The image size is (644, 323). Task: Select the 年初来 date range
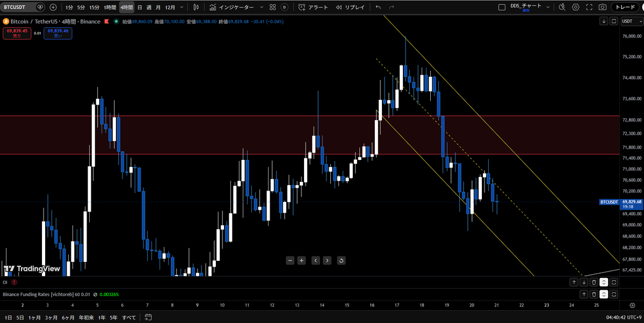[x=86, y=318]
